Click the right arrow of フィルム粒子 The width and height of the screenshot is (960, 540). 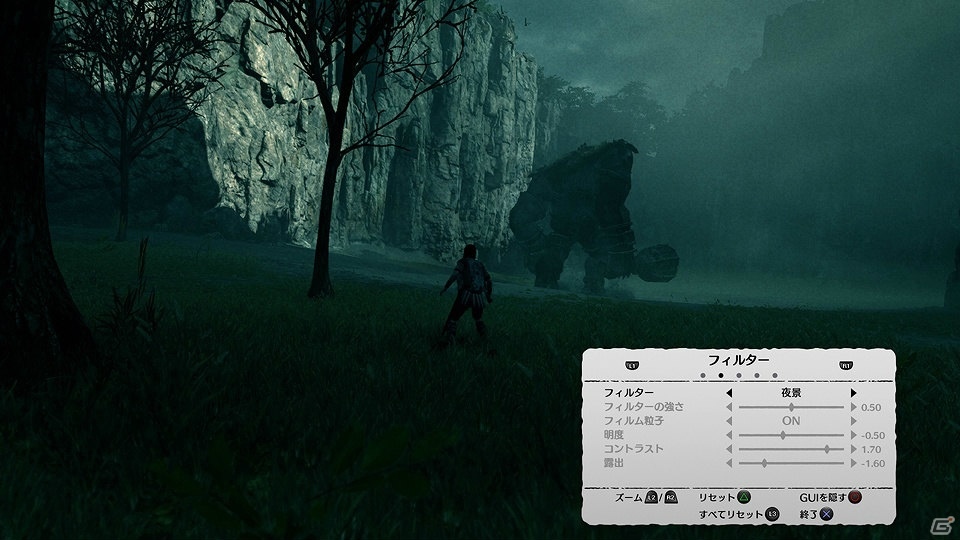853,421
